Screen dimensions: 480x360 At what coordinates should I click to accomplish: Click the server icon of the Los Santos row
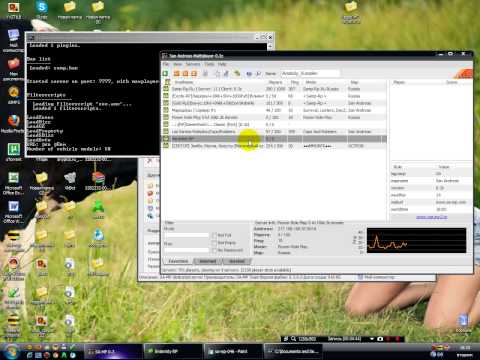pos(166,131)
